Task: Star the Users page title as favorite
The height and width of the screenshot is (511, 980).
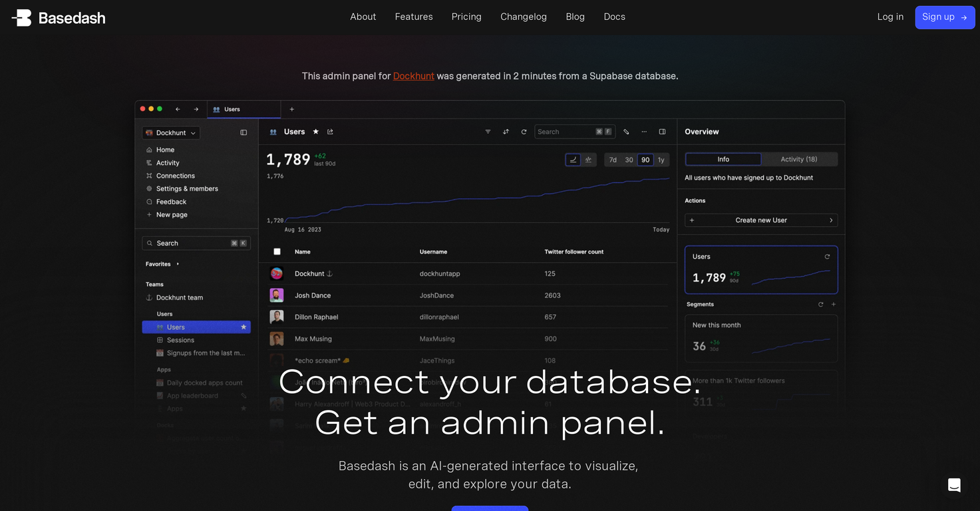Action: pos(316,132)
